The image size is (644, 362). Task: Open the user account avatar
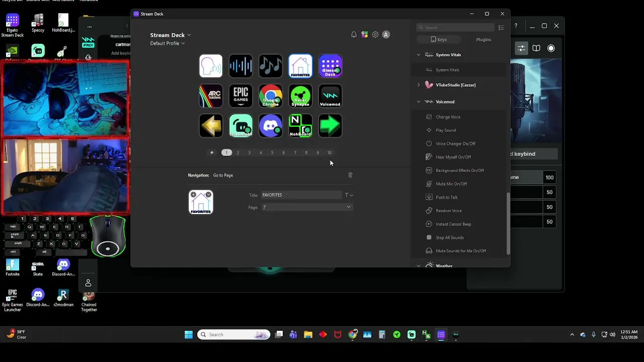[386, 35]
